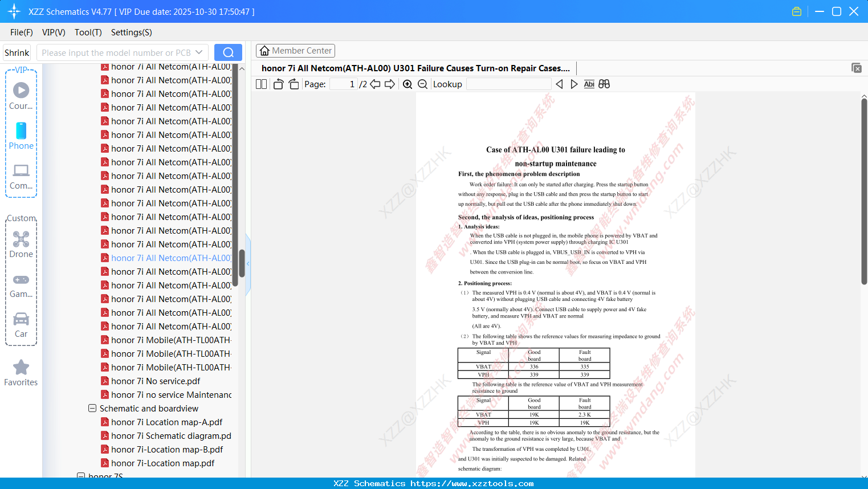Viewport: 868px width, 489px height.
Task: Click the XZZ Schematics app logo
Action: pyautogui.click(x=14, y=11)
